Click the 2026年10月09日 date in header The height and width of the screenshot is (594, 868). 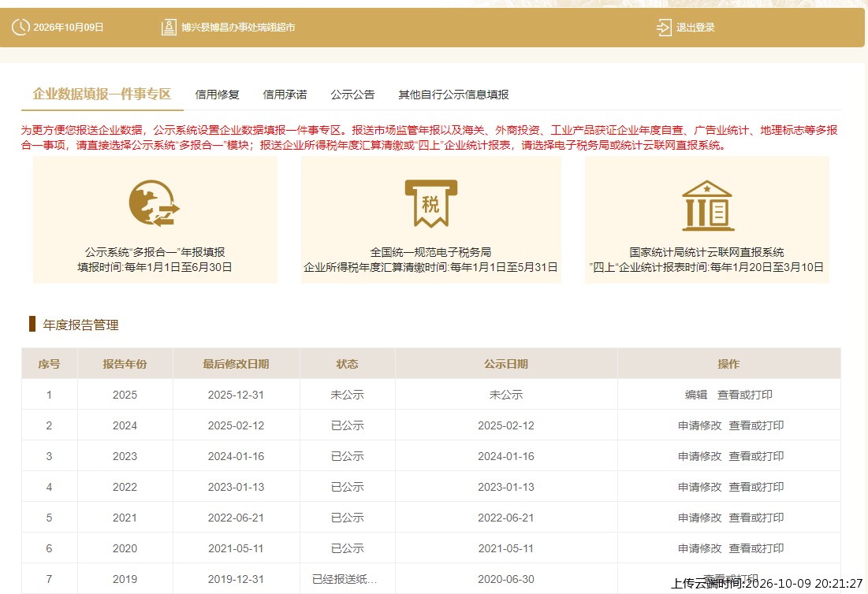click(x=69, y=27)
